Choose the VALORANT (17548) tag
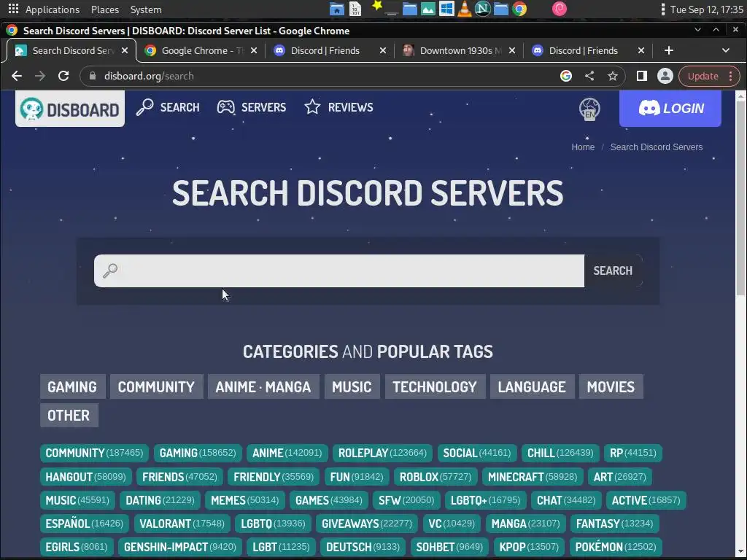This screenshot has height=560, width=747. [x=182, y=524]
